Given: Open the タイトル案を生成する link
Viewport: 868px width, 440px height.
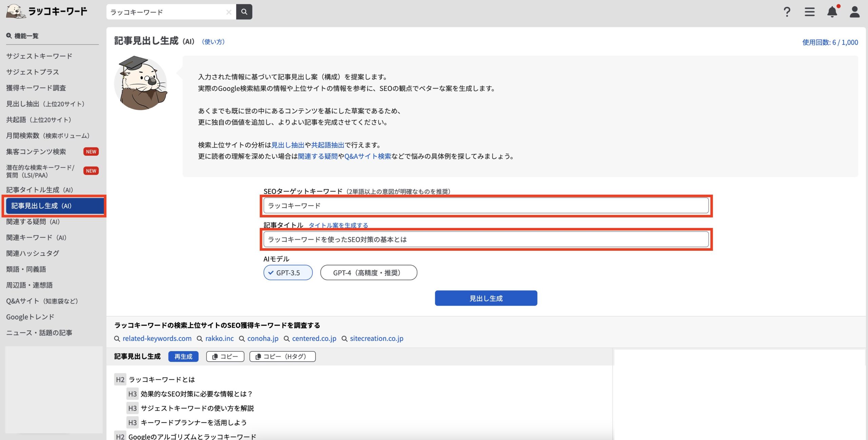Looking at the screenshot, I should click(338, 225).
